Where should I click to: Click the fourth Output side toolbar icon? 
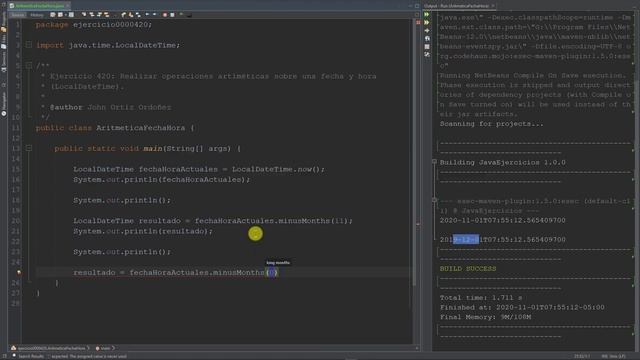[427, 38]
